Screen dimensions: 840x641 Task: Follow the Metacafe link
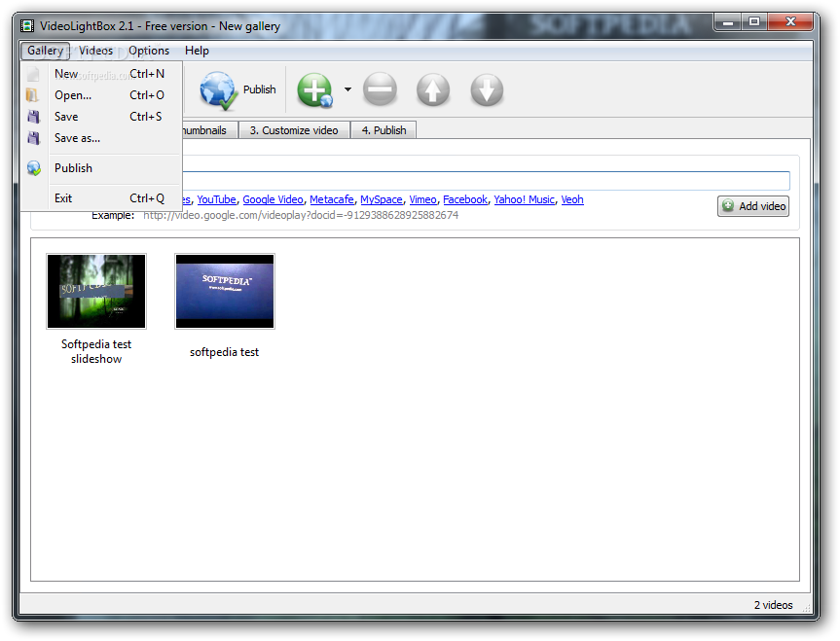pyautogui.click(x=332, y=199)
